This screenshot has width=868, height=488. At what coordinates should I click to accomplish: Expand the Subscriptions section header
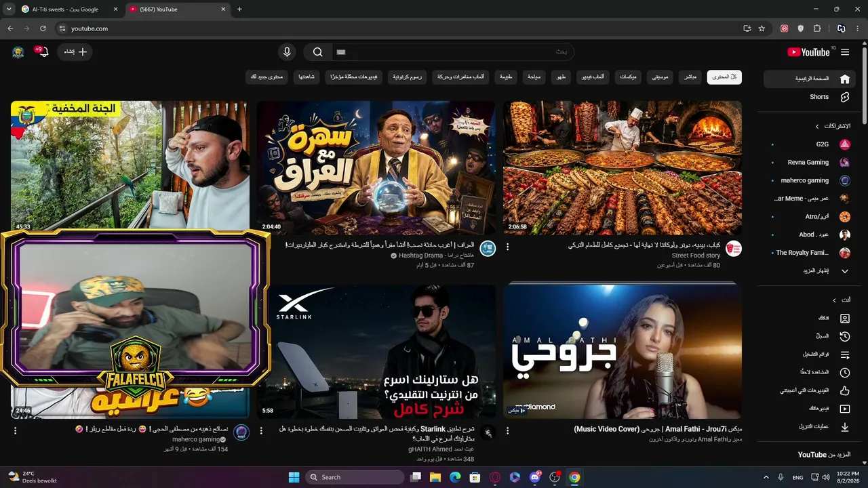(x=833, y=126)
